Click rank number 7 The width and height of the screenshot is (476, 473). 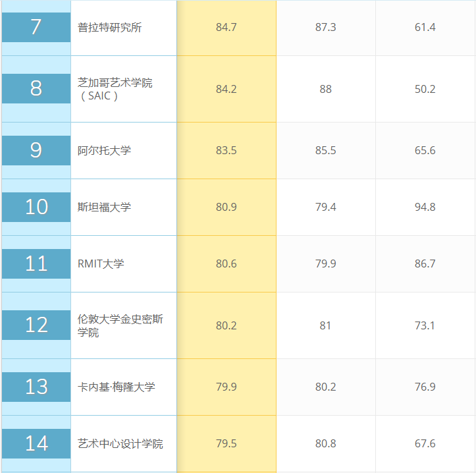click(36, 28)
